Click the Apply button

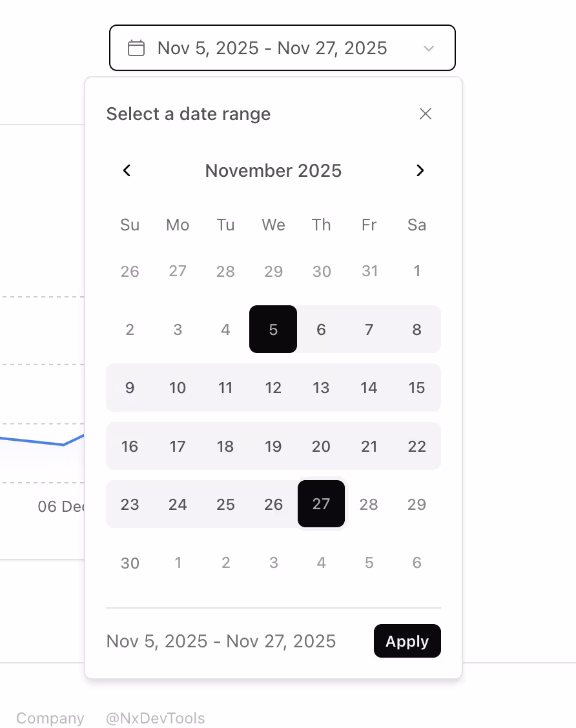point(407,641)
